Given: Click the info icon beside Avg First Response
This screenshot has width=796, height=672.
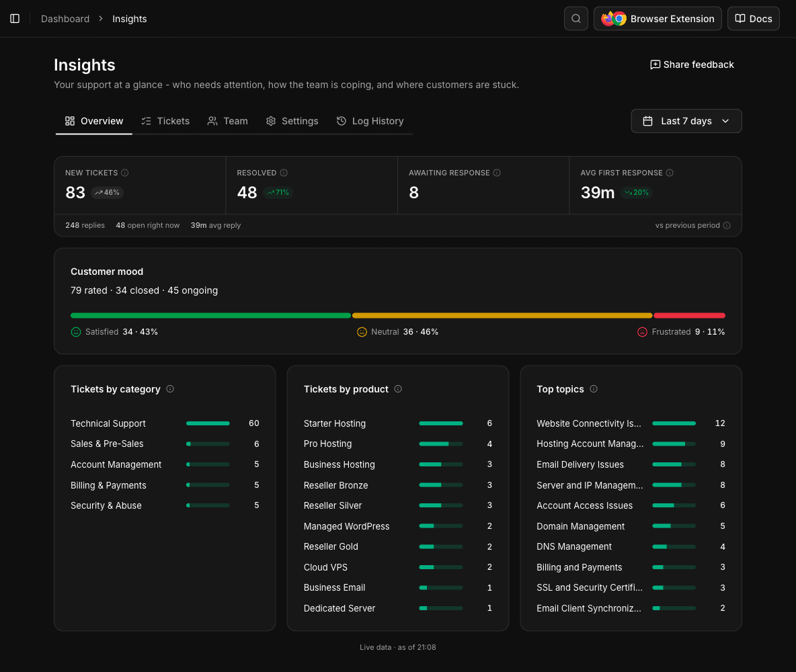Looking at the screenshot, I should click(x=670, y=173).
